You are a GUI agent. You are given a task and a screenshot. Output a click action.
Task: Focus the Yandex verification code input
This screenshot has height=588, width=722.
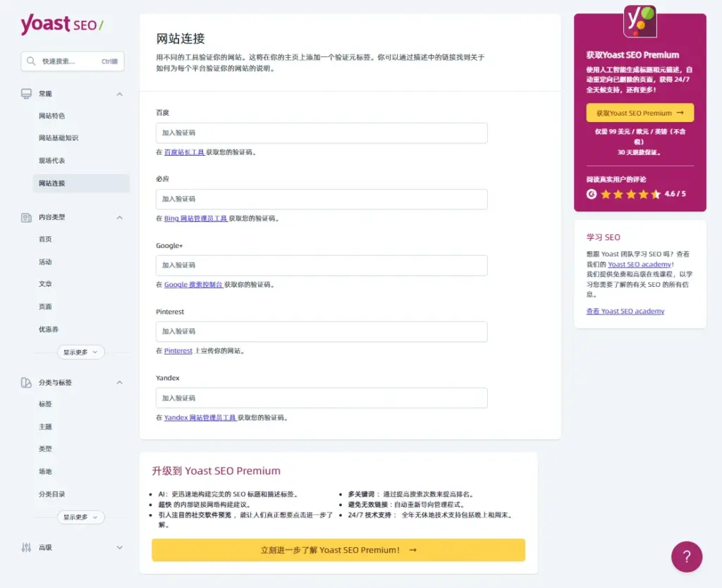click(322, 398)
